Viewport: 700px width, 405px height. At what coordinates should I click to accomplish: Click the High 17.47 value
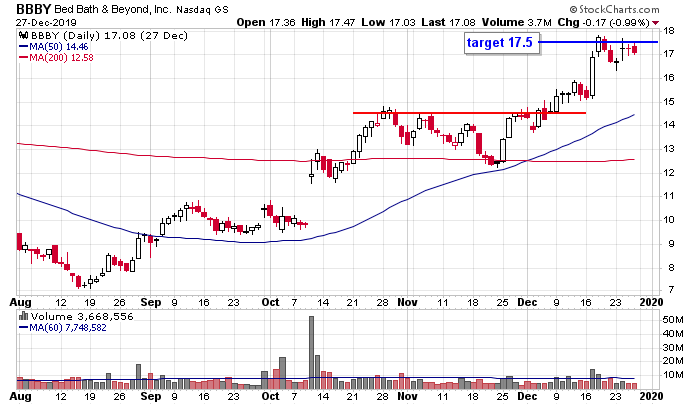point(328,22)
